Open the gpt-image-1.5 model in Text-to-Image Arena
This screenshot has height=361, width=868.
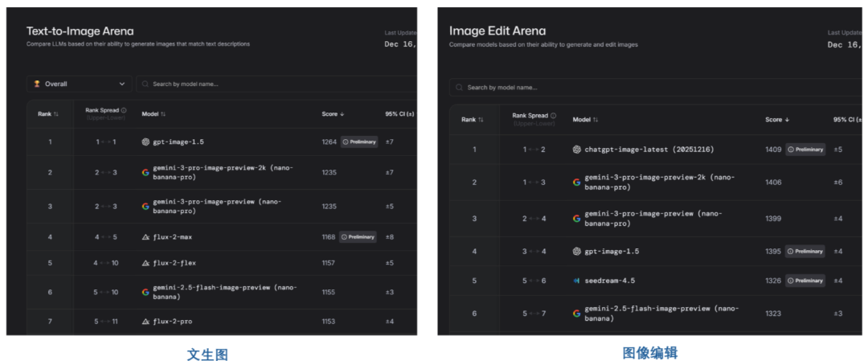point(178,142)
